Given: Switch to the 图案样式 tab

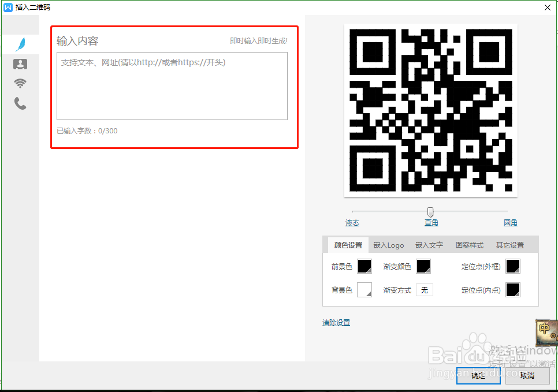Looking at the screenshot, I should pyautogui.click(x=470, y=245).
